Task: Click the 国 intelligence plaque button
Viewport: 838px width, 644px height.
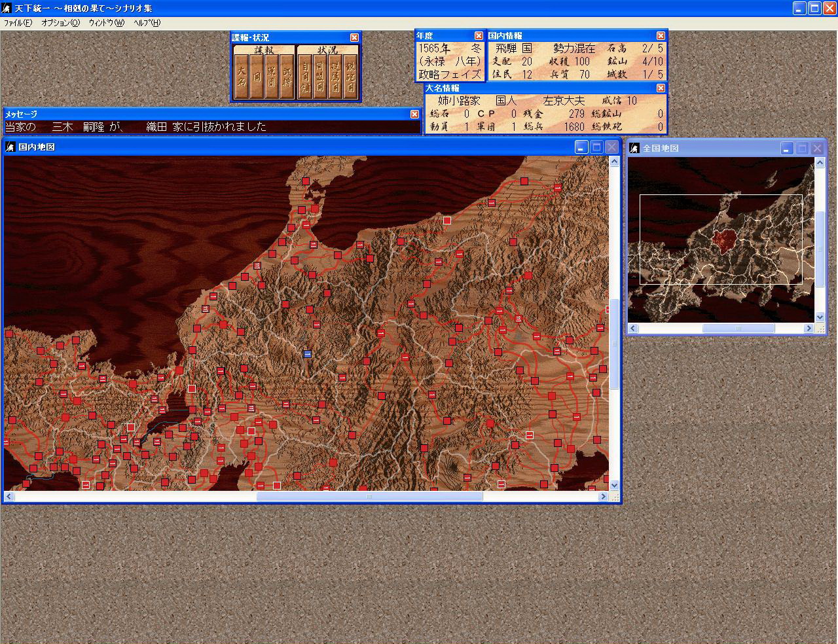Action: [x=256, y=77]
